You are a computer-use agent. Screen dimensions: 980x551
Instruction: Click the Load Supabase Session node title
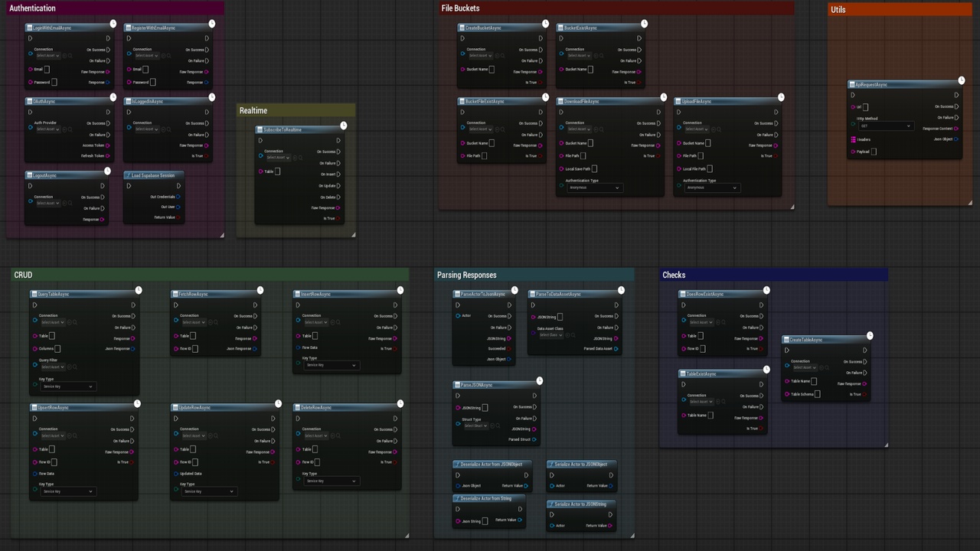(153, 175)
